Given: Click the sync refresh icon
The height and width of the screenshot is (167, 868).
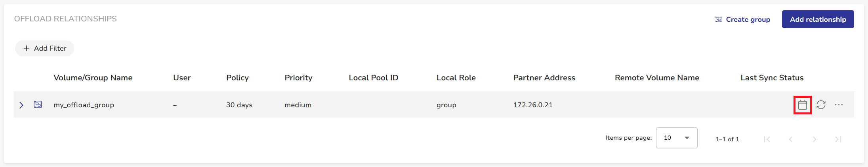Looking at the screenshot, I should (821, 105).
